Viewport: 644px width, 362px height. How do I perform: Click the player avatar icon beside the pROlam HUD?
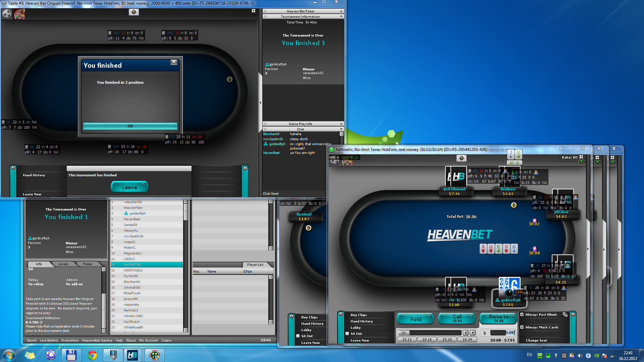point(576,197)
